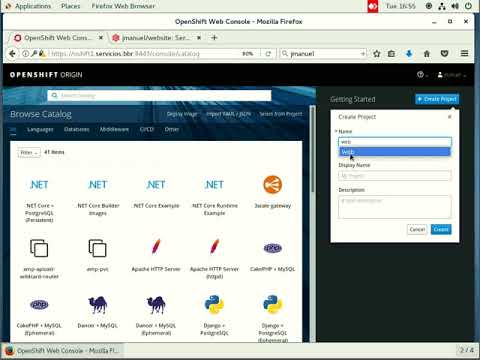Image resolution: width=480 pixels, height=360 pixels.
Task: Click the Select from Project link
Action: click(x=281, y=114)
